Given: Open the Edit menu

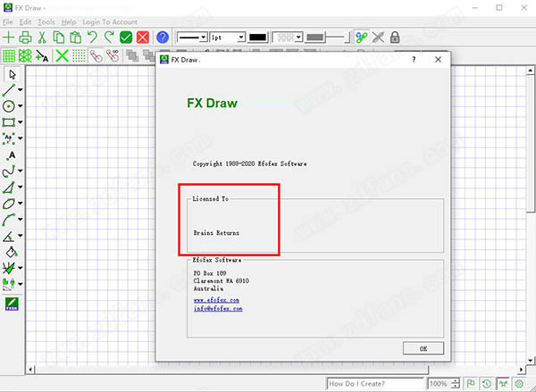Looking at the screenshot, I should [25, 21].
